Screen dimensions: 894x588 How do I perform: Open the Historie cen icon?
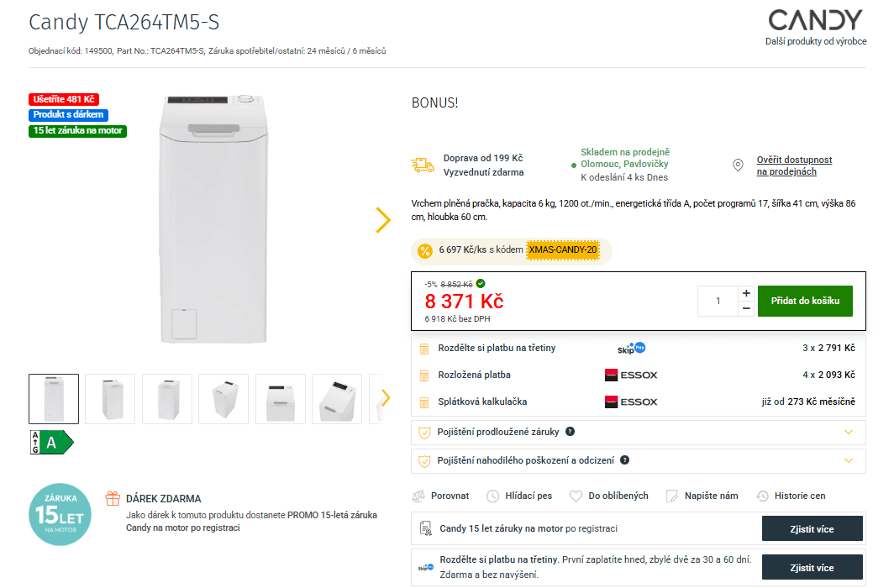coord(762,496)
